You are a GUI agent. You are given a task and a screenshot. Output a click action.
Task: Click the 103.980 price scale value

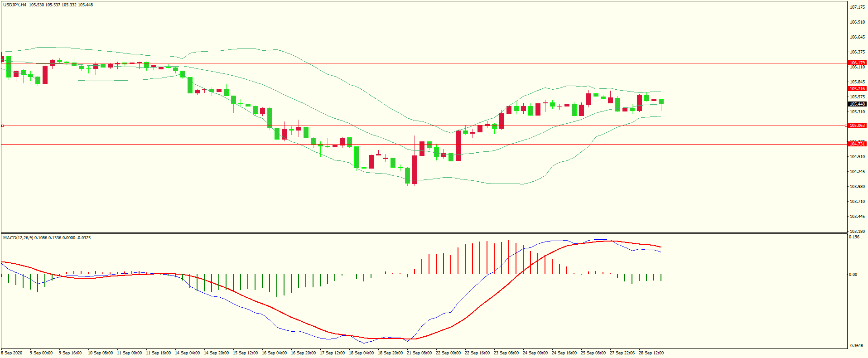tap(857, 187)
